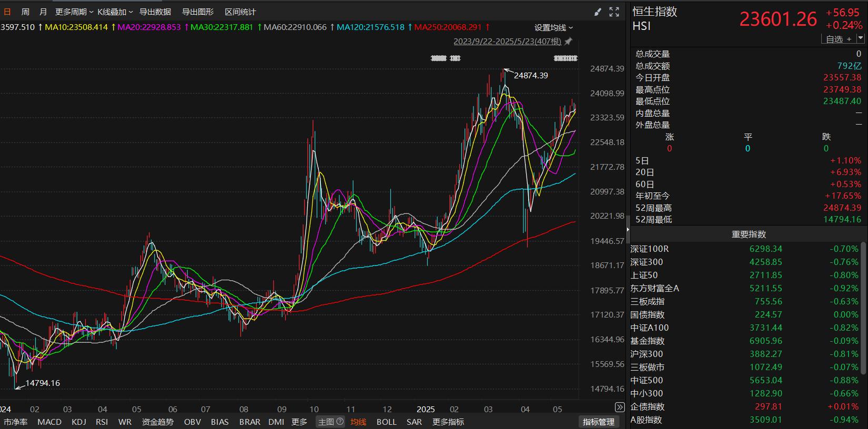This screenshot has width=868, height=429.
Task: Switch to weekly 周 chart period
Action: click(25, 12)
